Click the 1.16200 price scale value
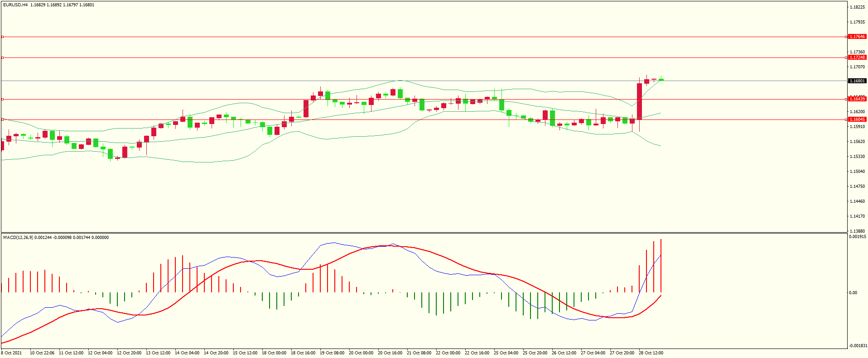868x358 pixels. (858, 112)
